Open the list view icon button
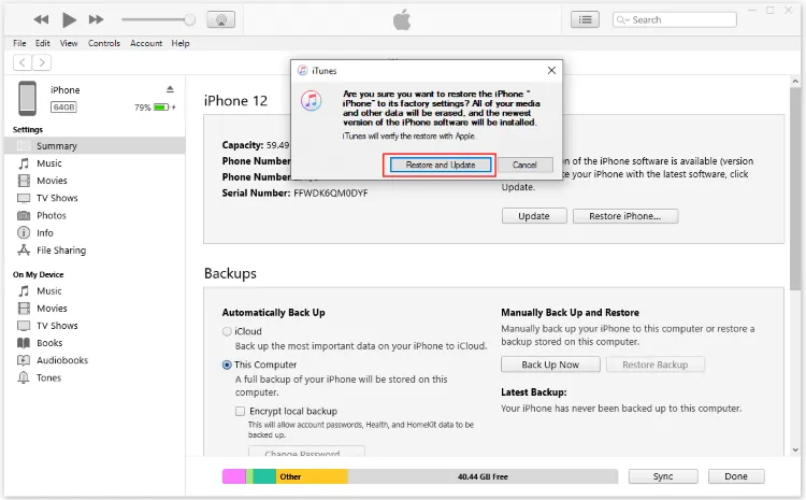Screen dimensions: 806x500 click(x=585, y=20)
